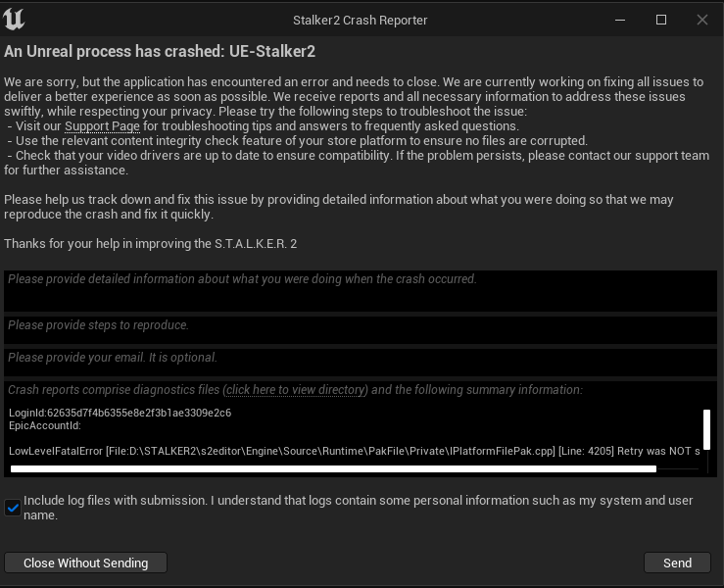Focus the crash description text field

point(361,291)
